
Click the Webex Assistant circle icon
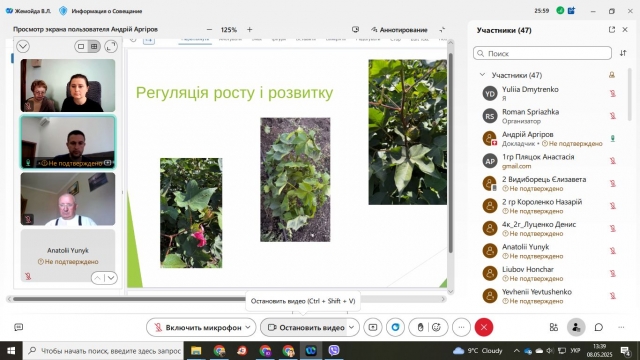396,327
